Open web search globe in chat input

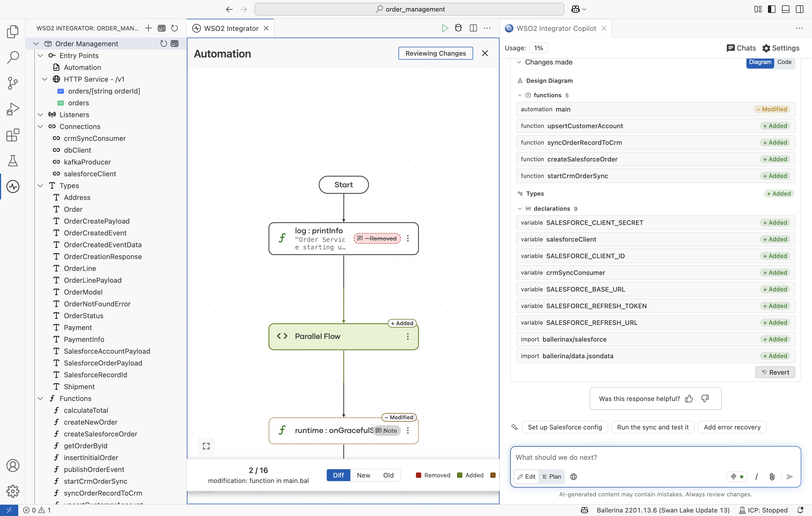click(573, 476)
